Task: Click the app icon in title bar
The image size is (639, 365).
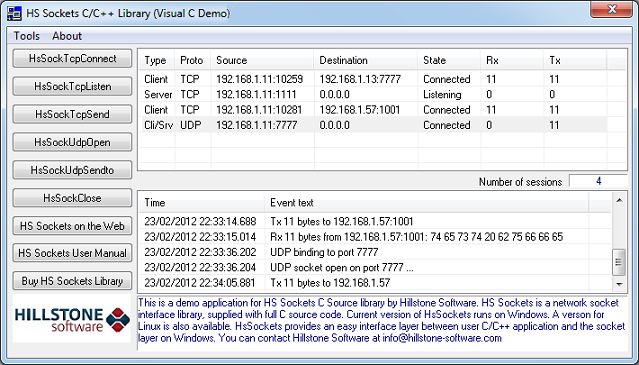Action: pos(14,13)
